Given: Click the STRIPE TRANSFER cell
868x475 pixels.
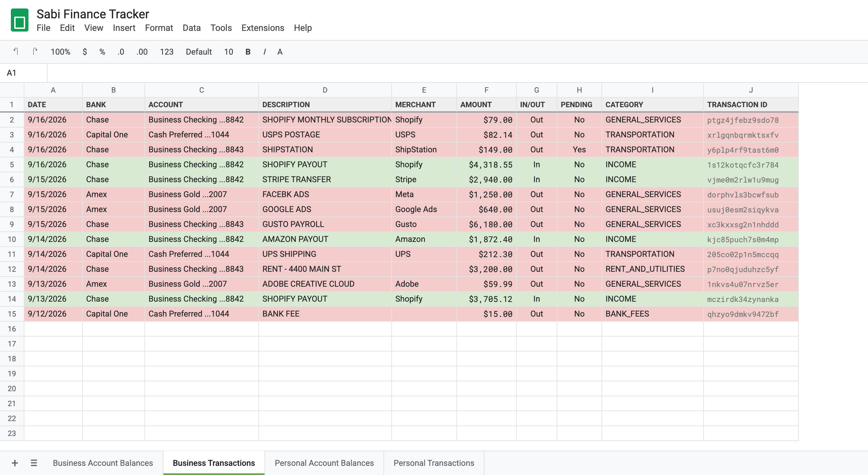Looking at the screenshot, I should (x=325, y=179).
